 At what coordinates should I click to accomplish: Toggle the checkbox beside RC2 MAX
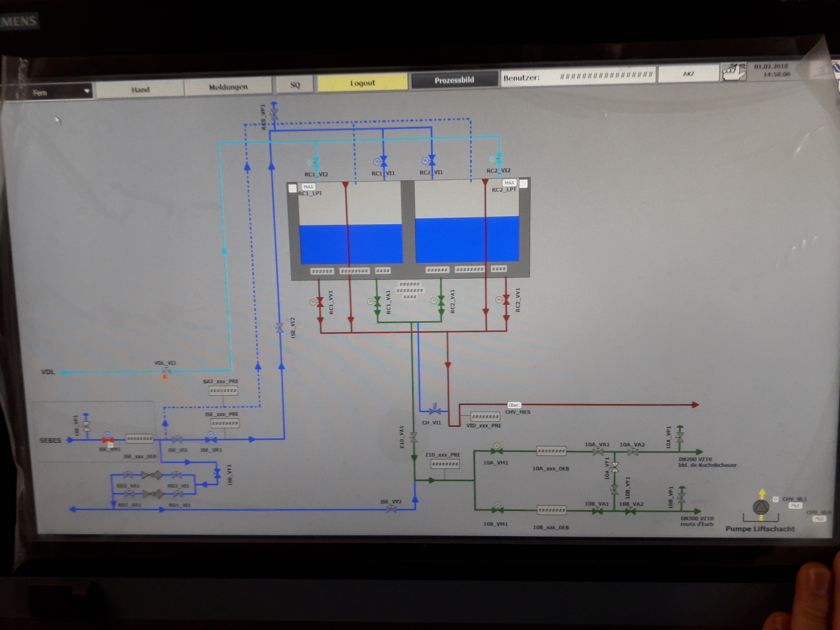(523, 184)
